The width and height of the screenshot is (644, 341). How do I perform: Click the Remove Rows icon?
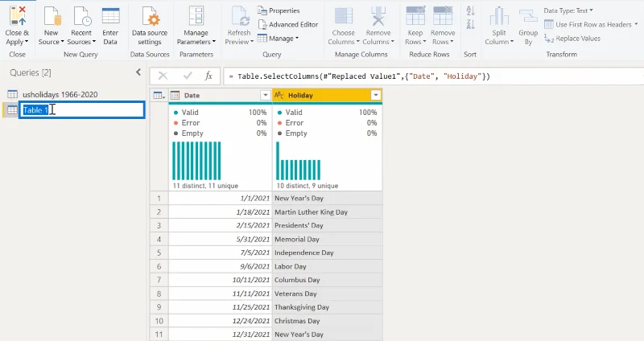point(443,15)
